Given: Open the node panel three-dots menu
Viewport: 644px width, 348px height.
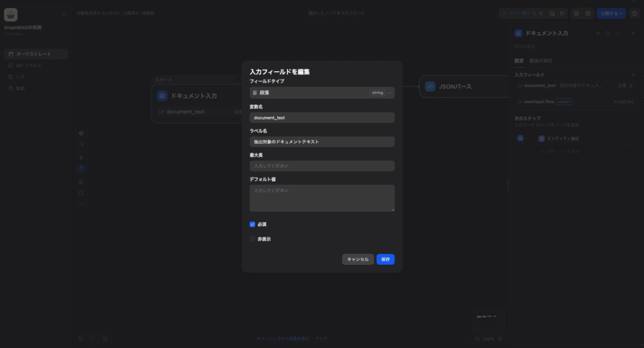Looking at the screenshot, I should coord(617,33).
